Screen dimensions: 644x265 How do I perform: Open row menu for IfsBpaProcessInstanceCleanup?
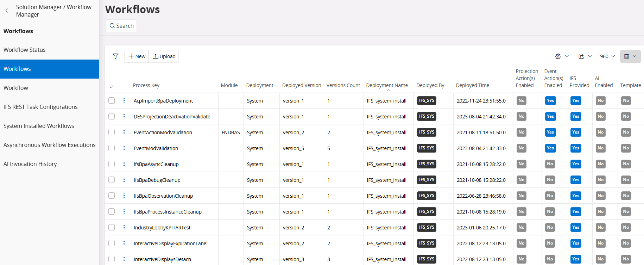[124, 211]
